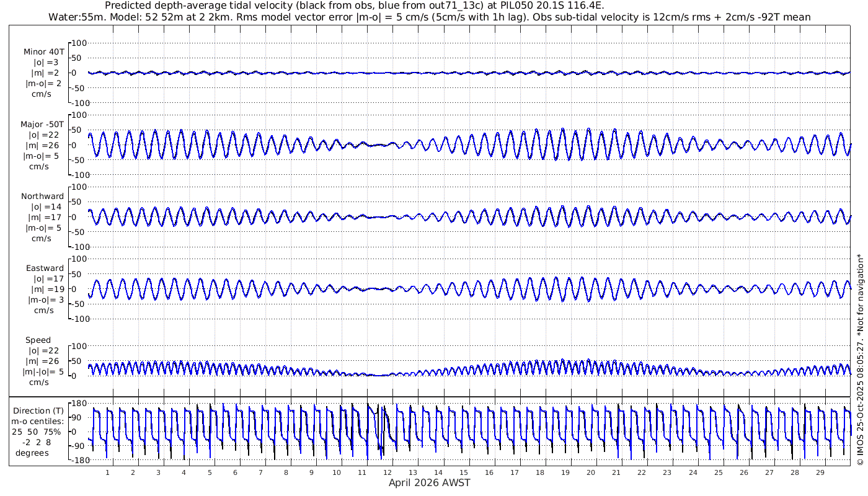Viewport: 868px width, 496px height.
Task: Select the "Direction (T)" panel label
Action: point(38,410)
